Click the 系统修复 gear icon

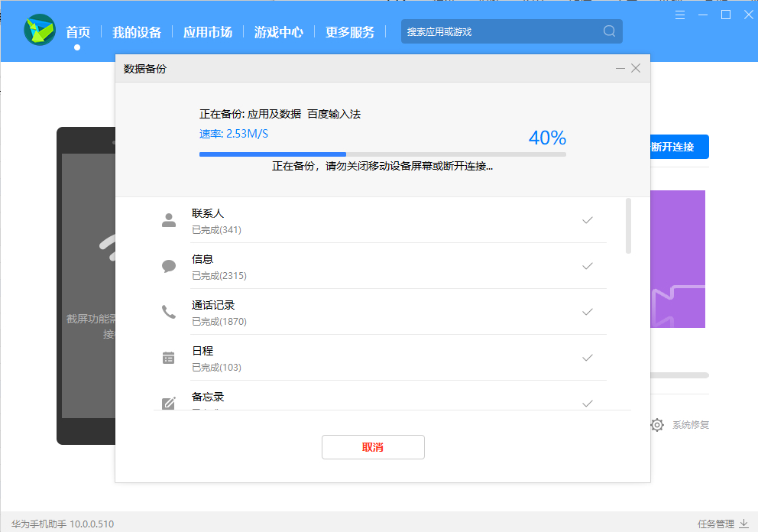[x=657, y=425]
